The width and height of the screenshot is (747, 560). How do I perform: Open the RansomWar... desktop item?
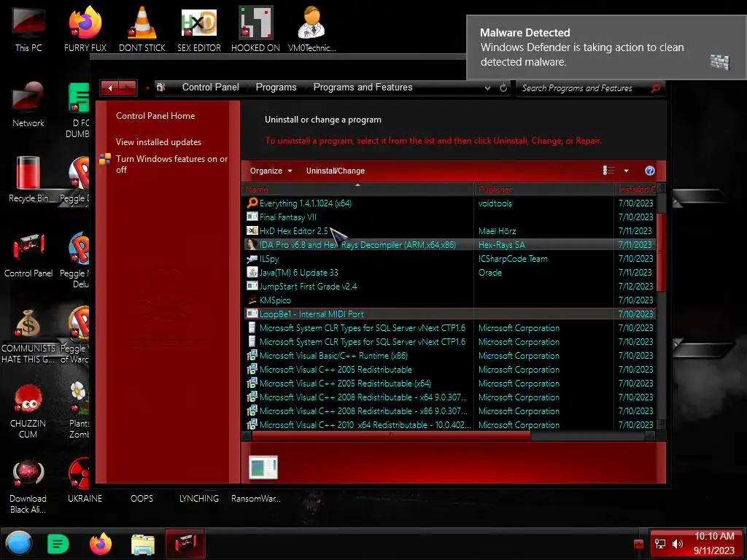256,499
